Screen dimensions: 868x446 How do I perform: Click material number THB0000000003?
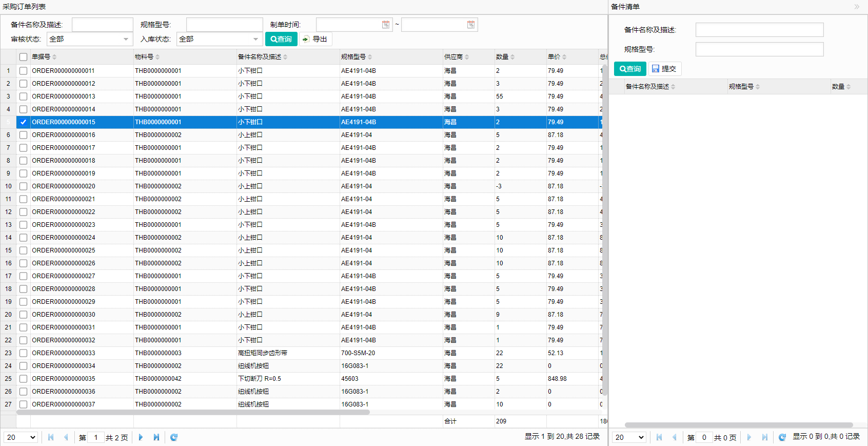(x=158, y=353)
